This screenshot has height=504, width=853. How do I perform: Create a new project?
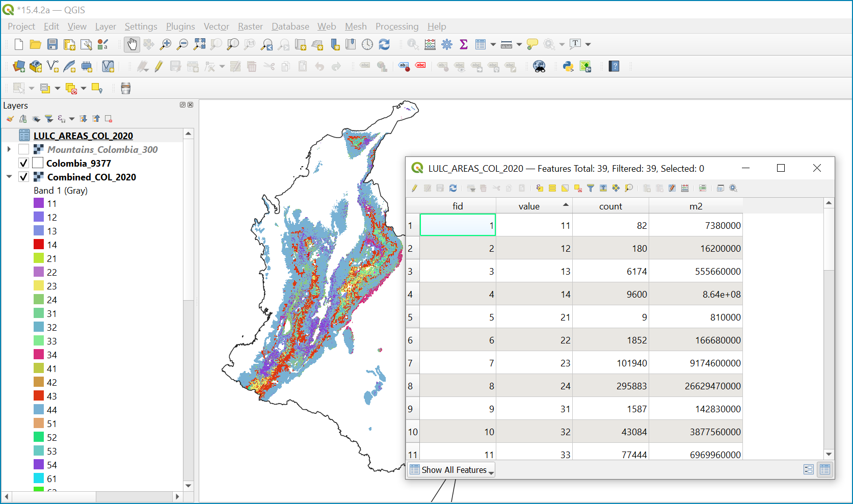(19, 44)
